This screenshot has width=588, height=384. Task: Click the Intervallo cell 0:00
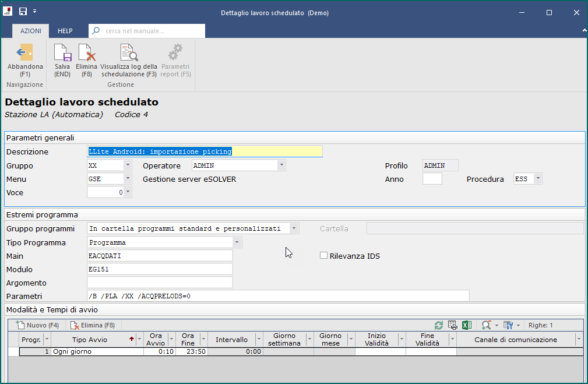(235, 351)
